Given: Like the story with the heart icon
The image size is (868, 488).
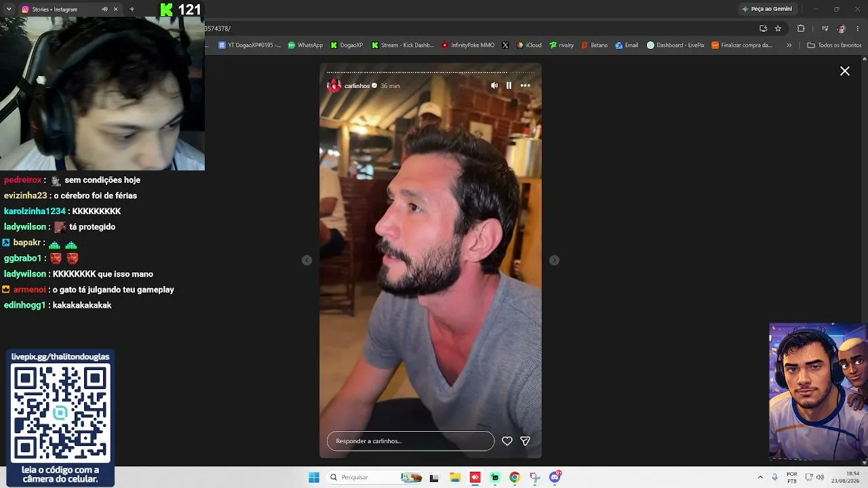Looking at the screenshot, I should tap(507, 441).
